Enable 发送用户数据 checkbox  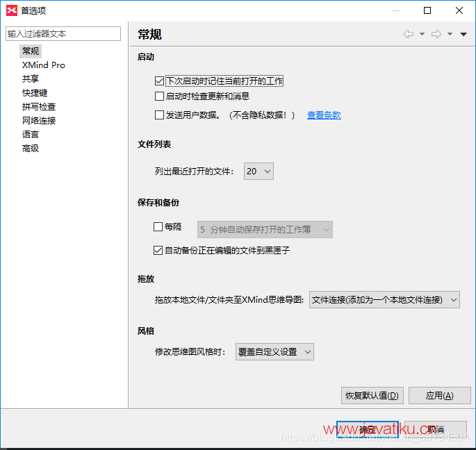(x=160, y=115)
